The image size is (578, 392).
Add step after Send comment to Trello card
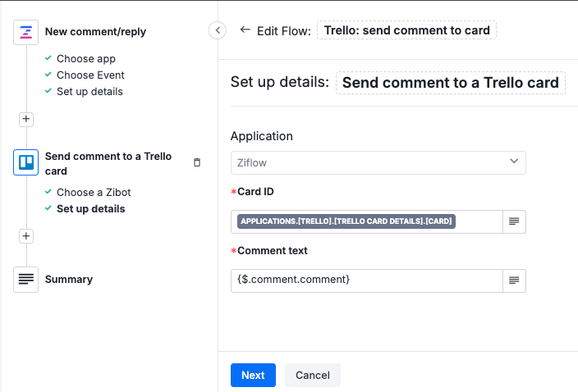[26, 236]
